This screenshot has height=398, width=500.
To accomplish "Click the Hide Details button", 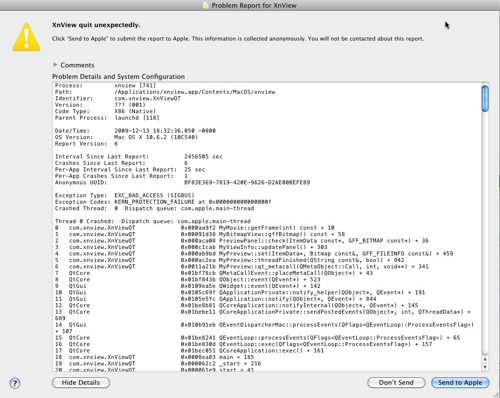I will [81, 383].
